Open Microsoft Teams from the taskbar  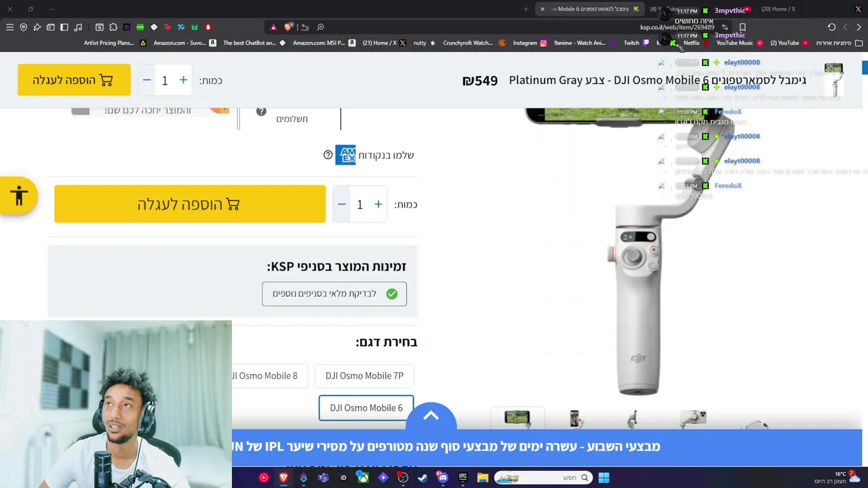(323, 478)
